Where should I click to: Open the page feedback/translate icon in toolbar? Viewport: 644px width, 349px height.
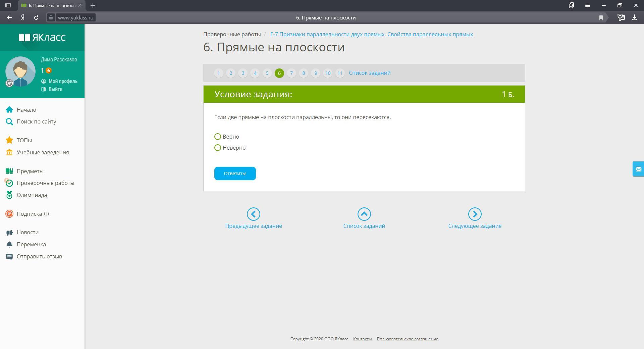coord(621,17)
